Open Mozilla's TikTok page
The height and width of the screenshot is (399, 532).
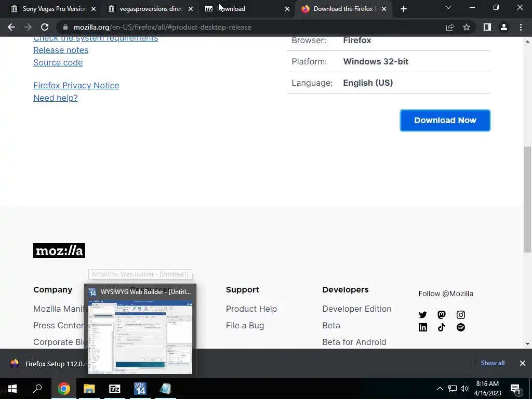[x=442, y=327]
